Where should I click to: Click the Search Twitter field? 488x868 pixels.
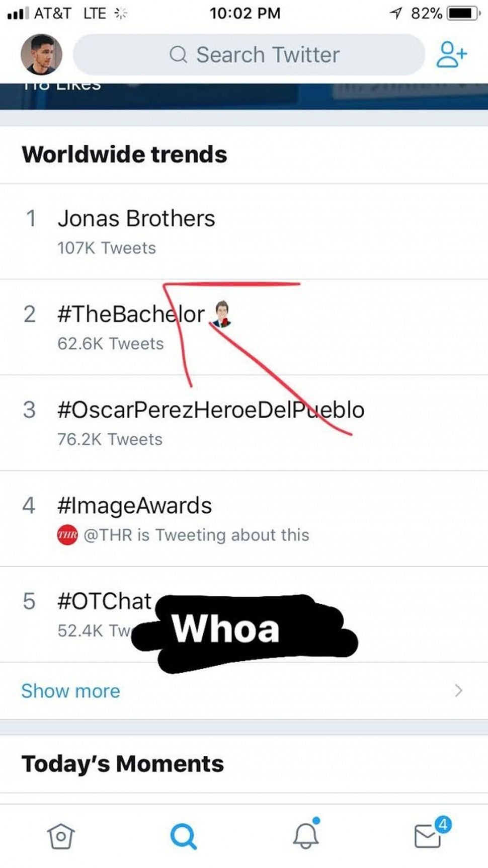[268, 54]
